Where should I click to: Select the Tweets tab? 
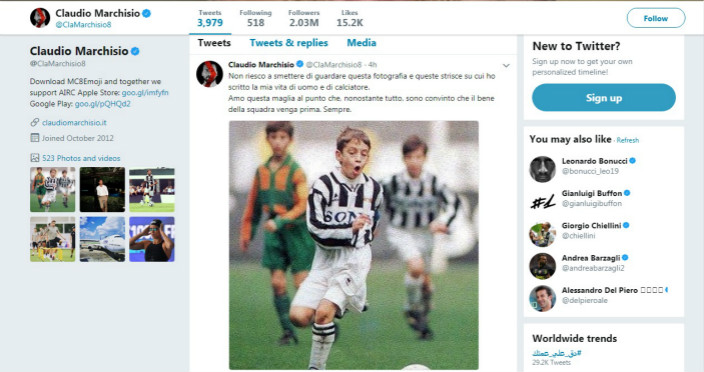point(214,43)
